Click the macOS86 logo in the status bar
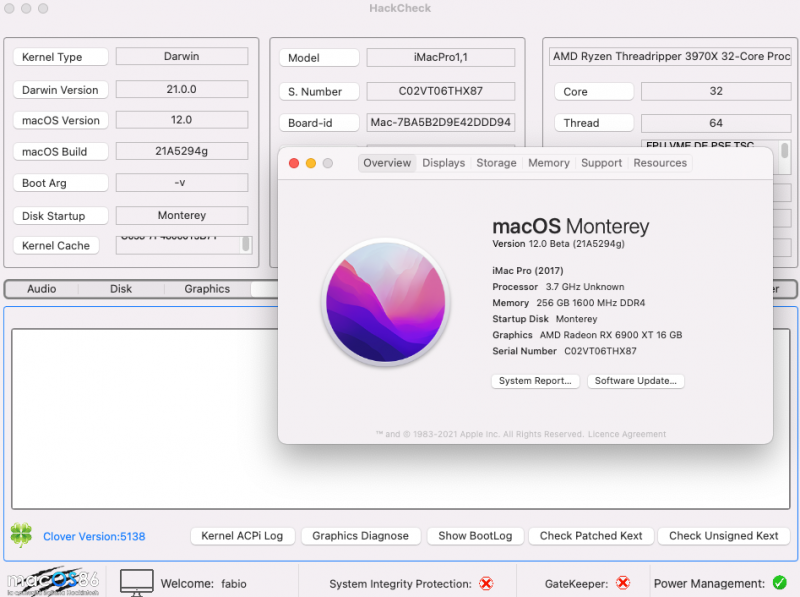The image size is (800, 597). coord(53,582)
